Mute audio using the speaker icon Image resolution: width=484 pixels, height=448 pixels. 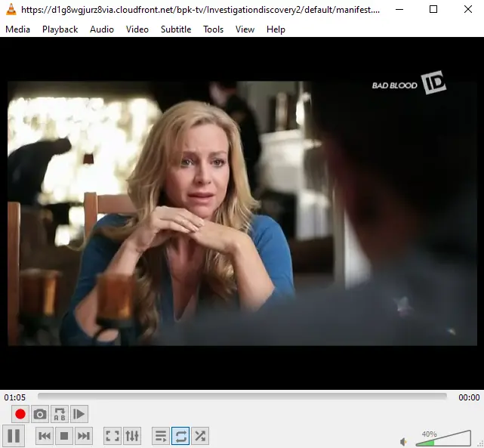[x=403, y=441]
